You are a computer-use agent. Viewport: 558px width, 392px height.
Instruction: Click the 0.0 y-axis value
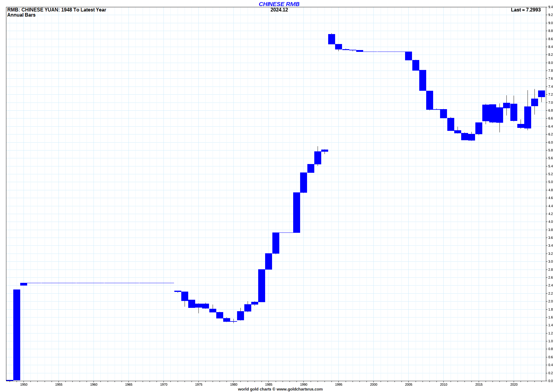click(551, 381)
